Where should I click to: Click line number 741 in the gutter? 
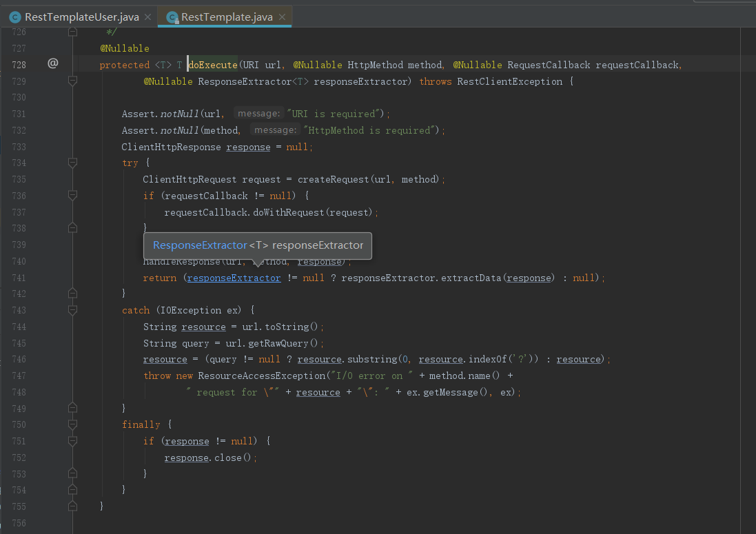click(x=19, y=278)
